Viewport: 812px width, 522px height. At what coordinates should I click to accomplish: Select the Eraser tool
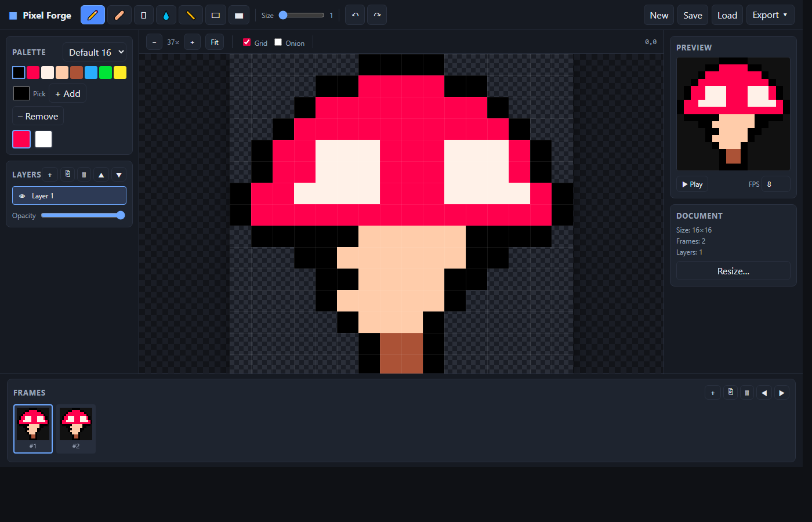pos(119,15)
